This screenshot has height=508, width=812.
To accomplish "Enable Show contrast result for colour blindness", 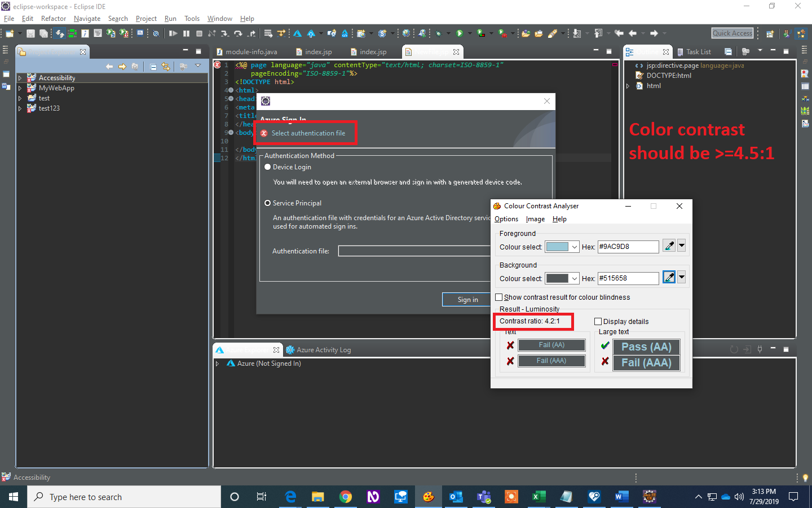I will 499,297.
